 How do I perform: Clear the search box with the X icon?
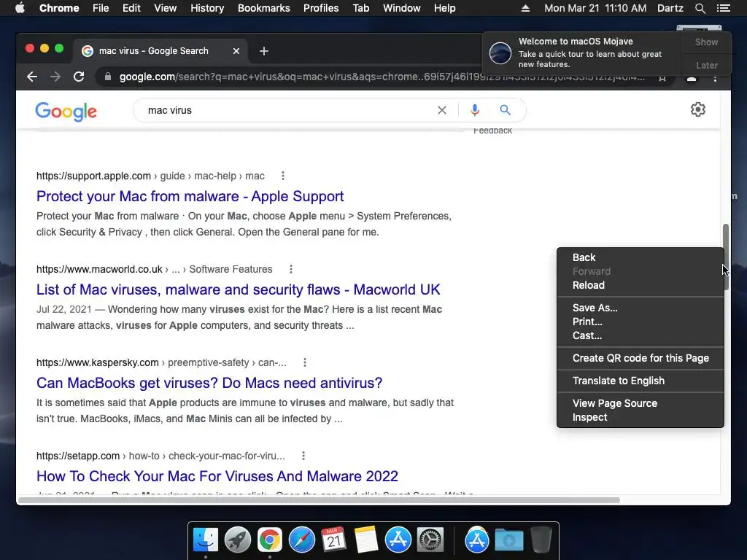[x=442, y=110]
